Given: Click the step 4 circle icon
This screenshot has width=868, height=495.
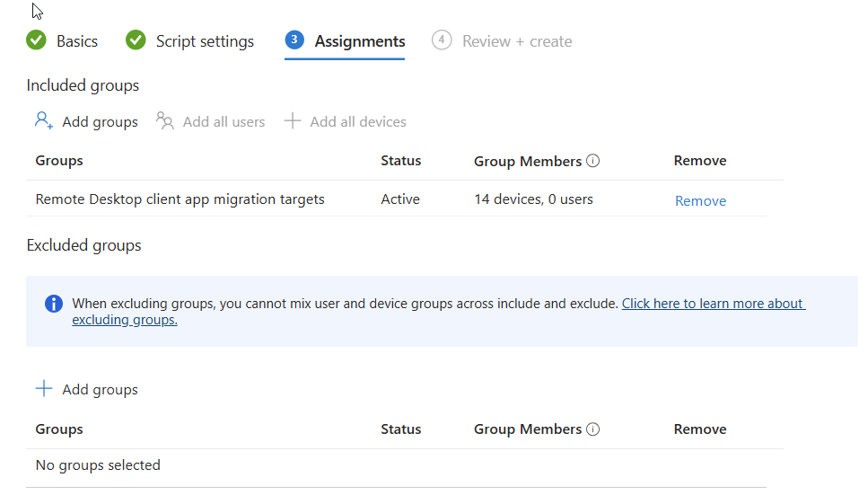Looking at the screenshot, I should [x=442, y=40].
